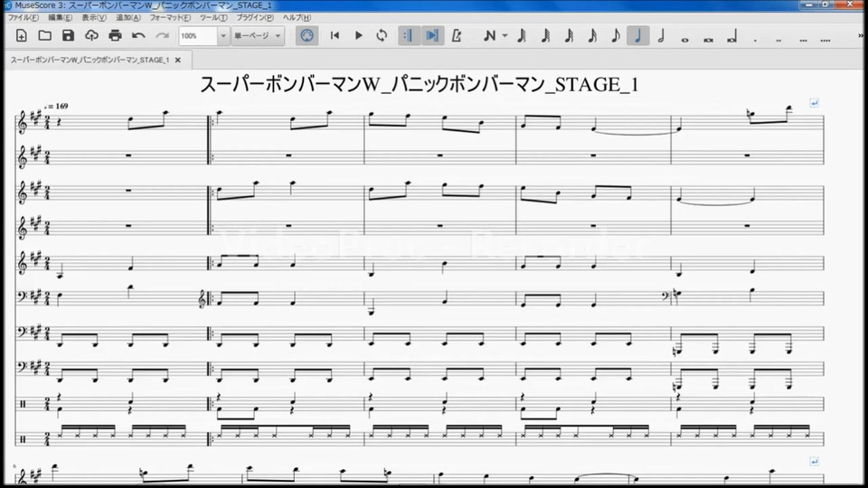Open the 単一ページ view mode dropdown
Viewport: 868px width, 488px height.
(258, 36)
